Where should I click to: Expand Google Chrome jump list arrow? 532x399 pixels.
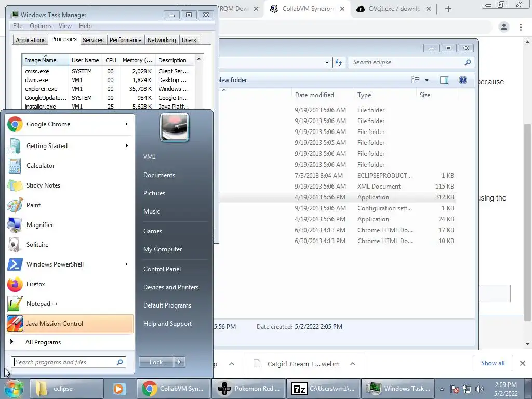pos(127,124)
